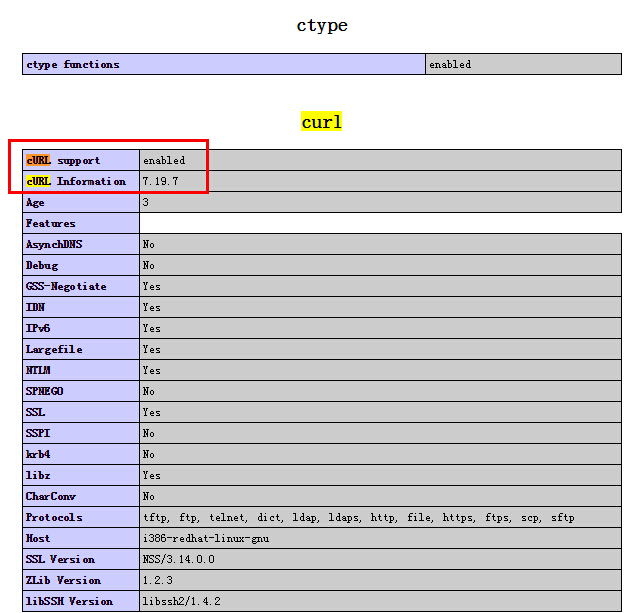The height and width of the screenshot is (613, 636).
Task: Select the 'AsynchDNS' label cell
Action: (x=81, y=244)
